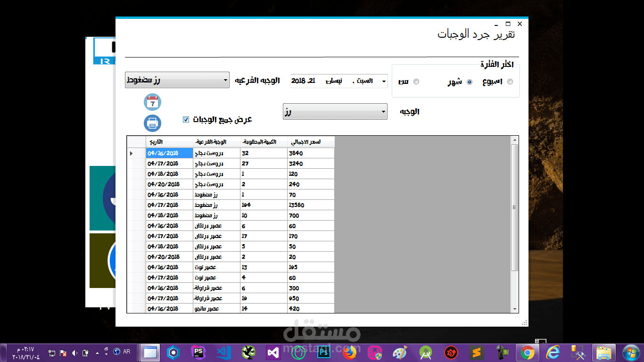Image resolution: width=644 pixels, height=362 pixels.
Task: Open the green frog app on taskbar
Action: [x=248, y=353]
